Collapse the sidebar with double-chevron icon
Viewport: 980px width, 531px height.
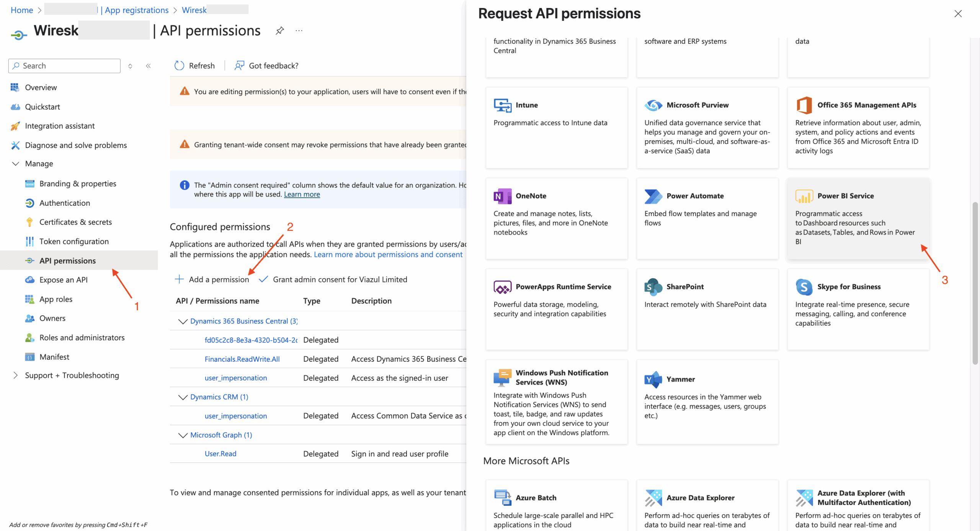tap(149, 66)
